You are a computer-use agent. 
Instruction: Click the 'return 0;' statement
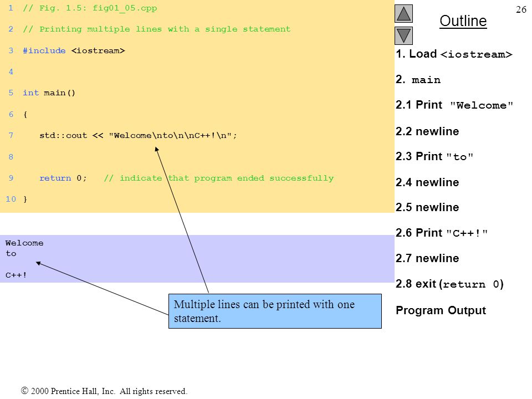[x=63, y=178]
